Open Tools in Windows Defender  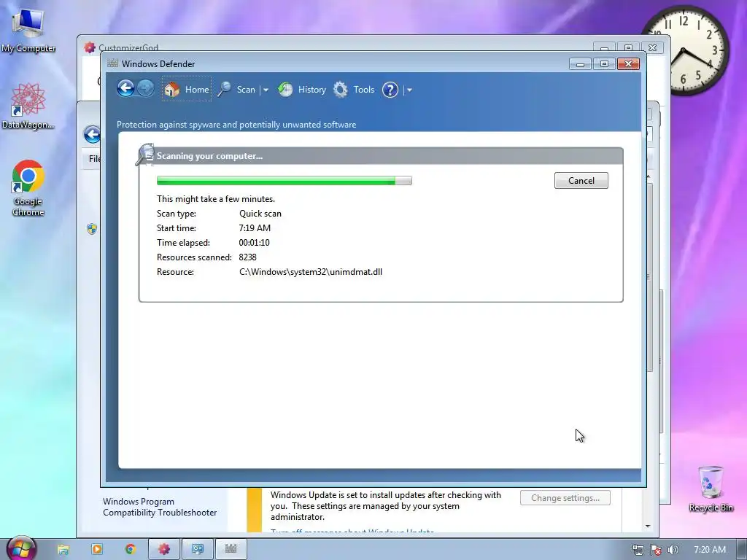point(363,90)
